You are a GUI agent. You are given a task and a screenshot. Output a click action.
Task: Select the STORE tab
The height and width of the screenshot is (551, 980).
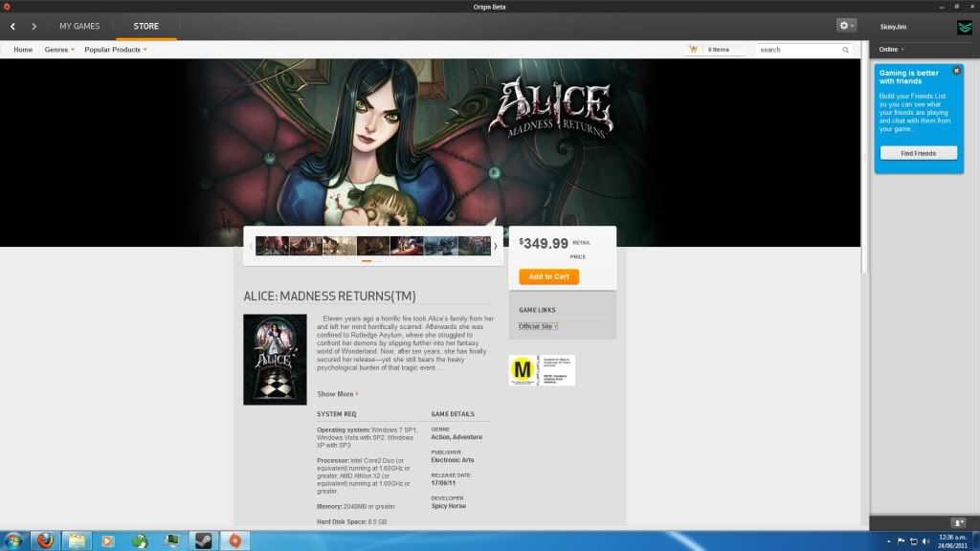pyautogui.click(x=145, y=26)
